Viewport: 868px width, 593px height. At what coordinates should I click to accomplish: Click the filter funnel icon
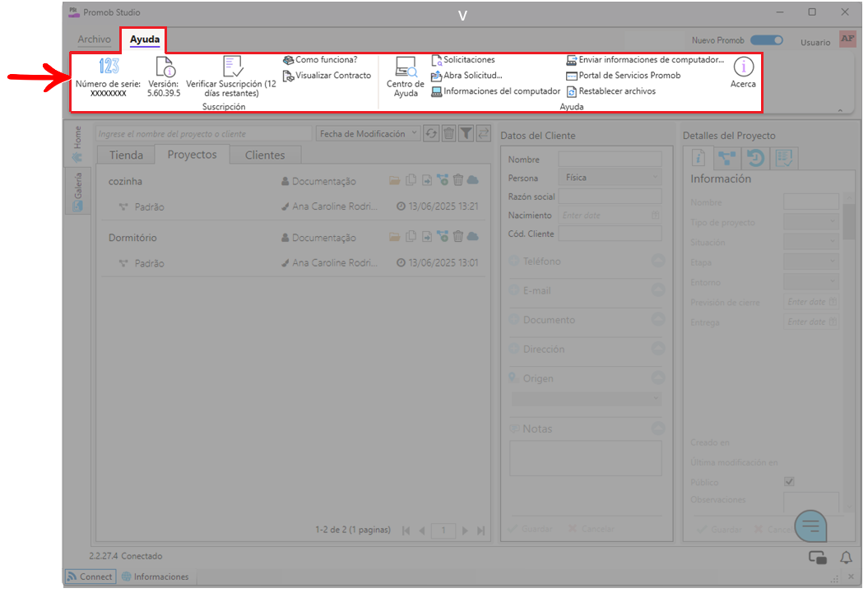tap(466, 133)
